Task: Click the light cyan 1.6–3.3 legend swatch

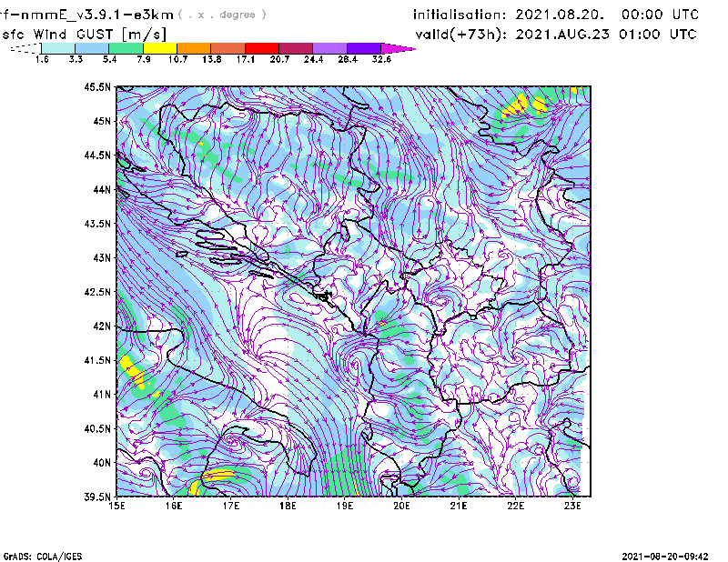Action: click(58, 48)
